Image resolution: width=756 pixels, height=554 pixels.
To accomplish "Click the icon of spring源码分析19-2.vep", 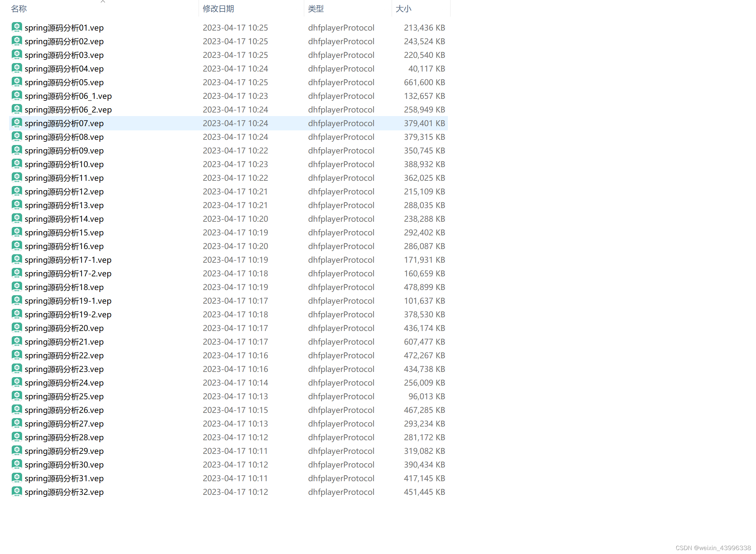I will 17,315.
